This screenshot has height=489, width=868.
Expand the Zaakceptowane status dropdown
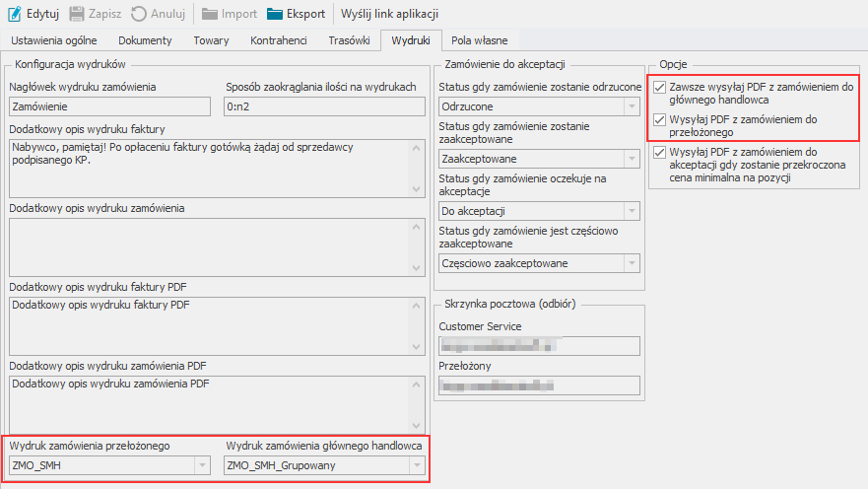[632, 159]
